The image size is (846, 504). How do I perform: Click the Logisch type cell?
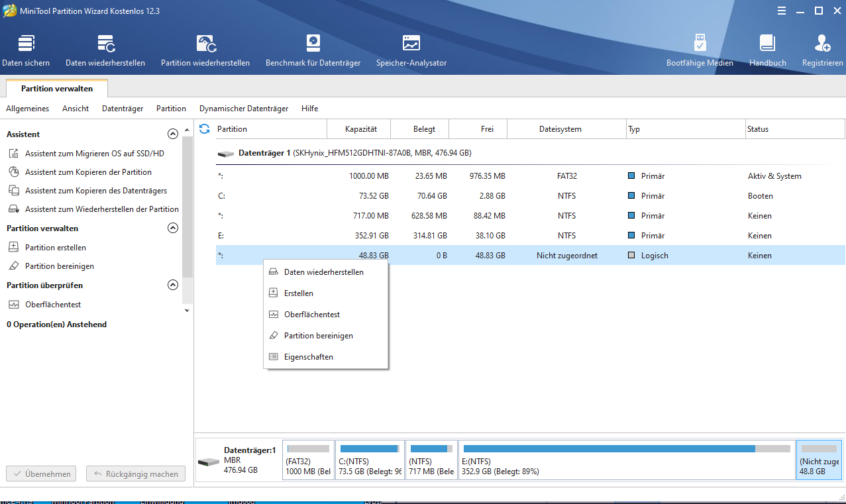coord(655,256)
